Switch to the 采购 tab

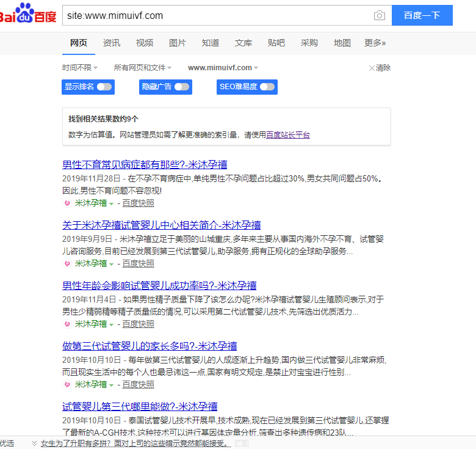point(309,43)
